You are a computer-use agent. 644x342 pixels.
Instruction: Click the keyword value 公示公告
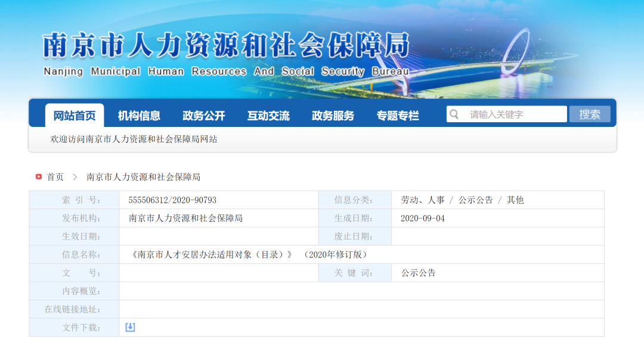[418, 273]
